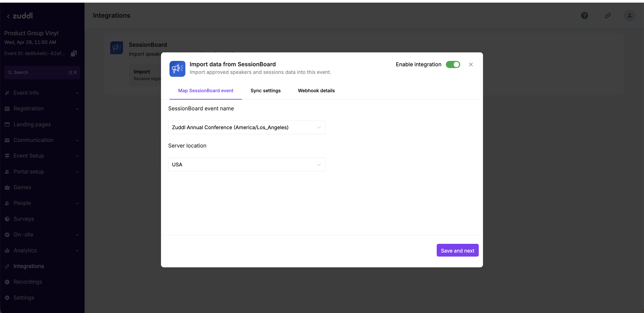Expand the Event Setup chevron
Viewport: 644px width, 313px height.
click(x=77, y=156)
